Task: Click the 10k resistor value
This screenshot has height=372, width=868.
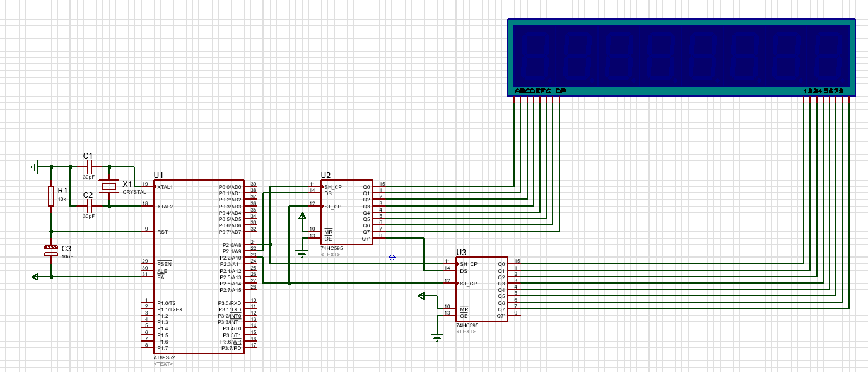Action: 62,199
